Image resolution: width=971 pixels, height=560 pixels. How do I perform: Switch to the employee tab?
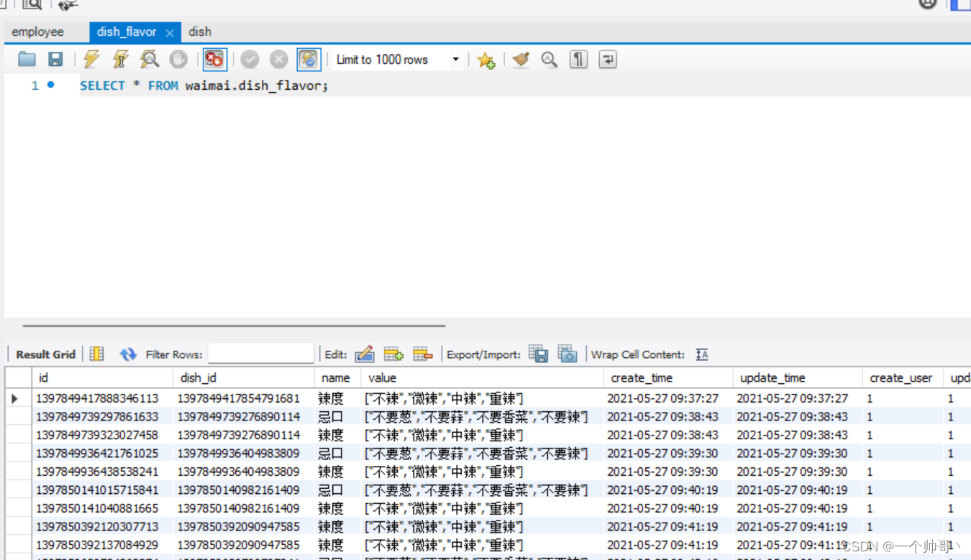37,32
